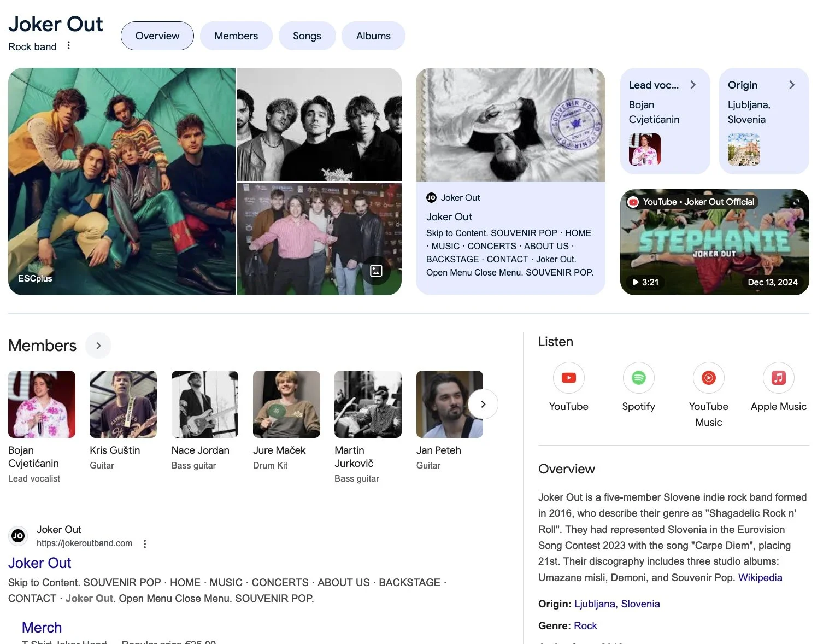The image size is (835, 644).
Task: Show more members with the carousel arrow
Action: click(x=483, y=404)
